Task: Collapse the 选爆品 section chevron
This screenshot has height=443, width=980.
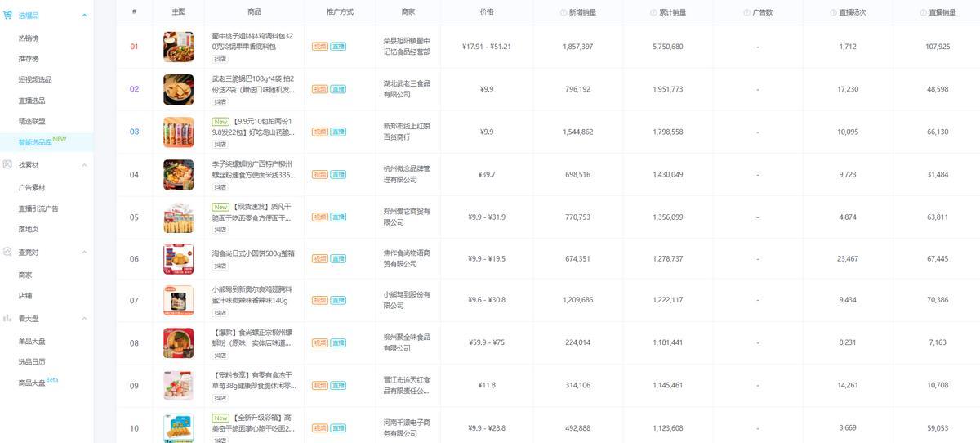Action: click(x=83, y=16)
